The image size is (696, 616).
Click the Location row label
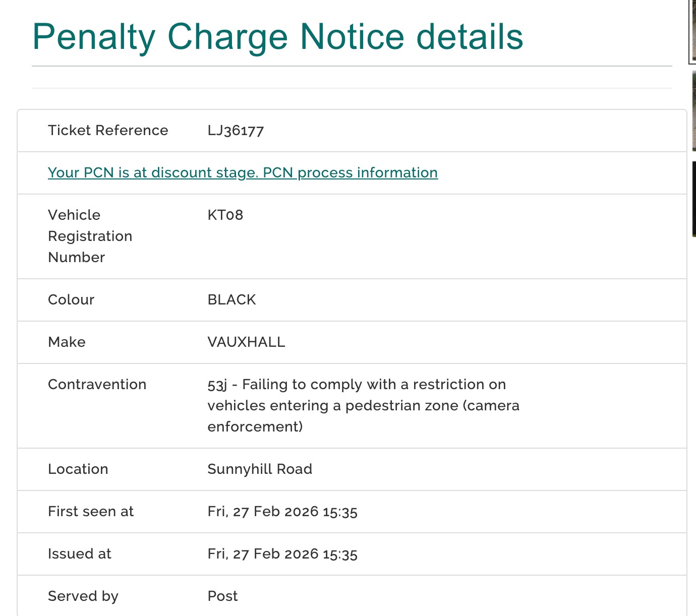78,469
